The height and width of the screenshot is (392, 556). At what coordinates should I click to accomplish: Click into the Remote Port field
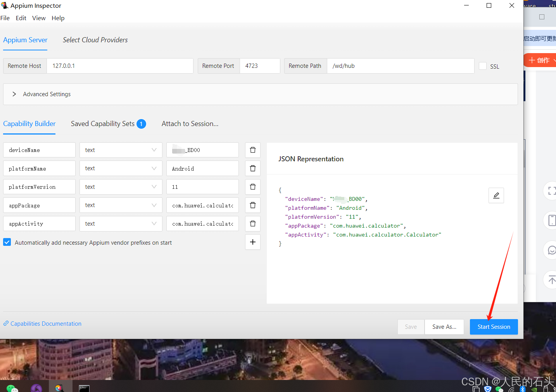click(260, 66)
